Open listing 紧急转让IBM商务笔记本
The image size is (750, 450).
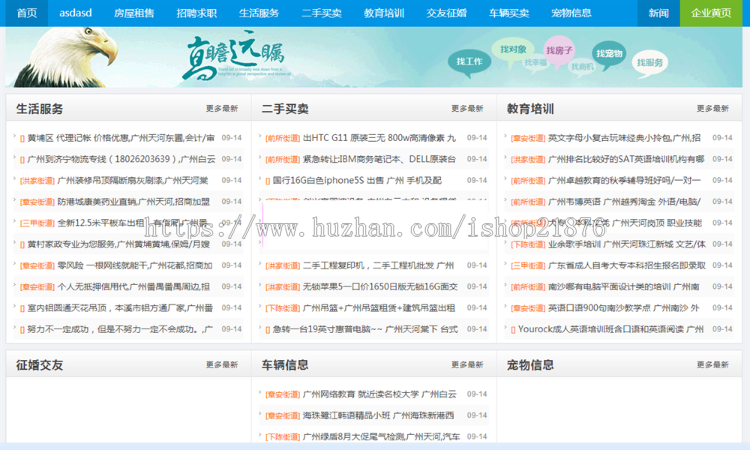(379, 159)
